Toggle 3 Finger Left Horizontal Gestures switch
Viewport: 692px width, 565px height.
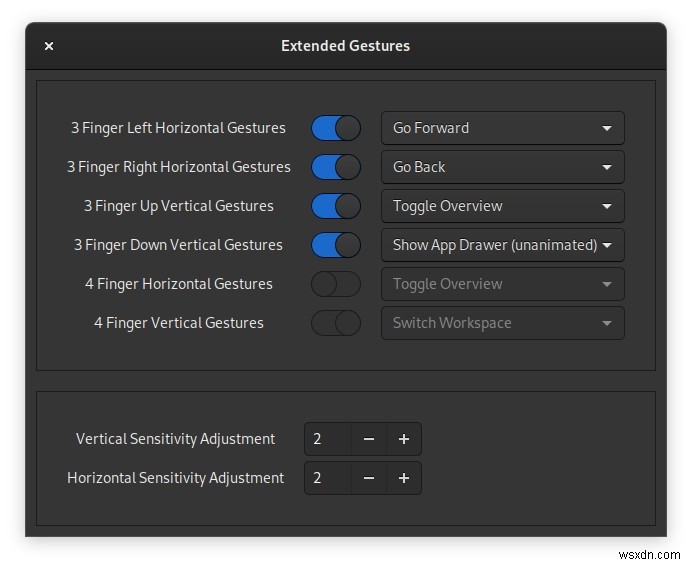(336, 128)
